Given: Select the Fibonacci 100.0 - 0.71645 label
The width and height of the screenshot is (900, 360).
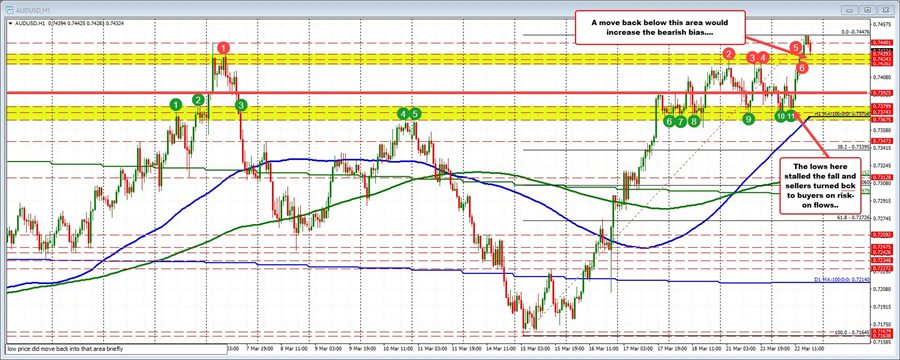Looking at the screenshot, I should pyautogui.click(x=852, y=332).
